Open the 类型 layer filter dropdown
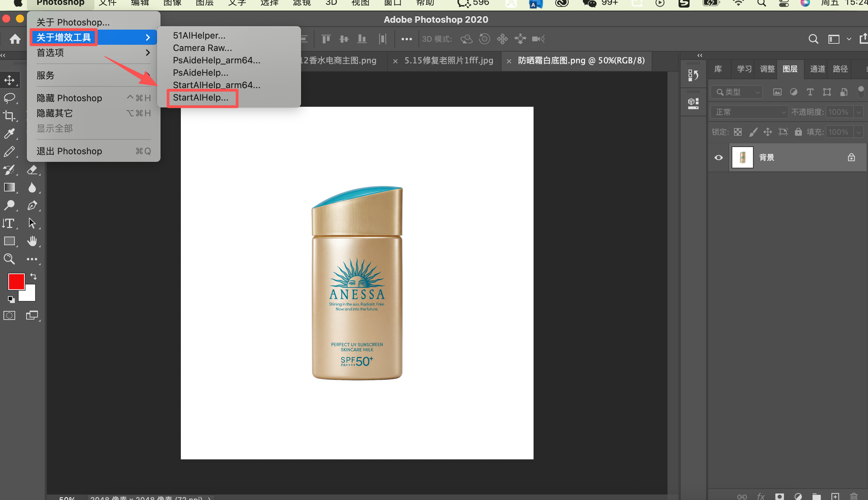The width and height of the screenshot is (868, 500). 736,92
